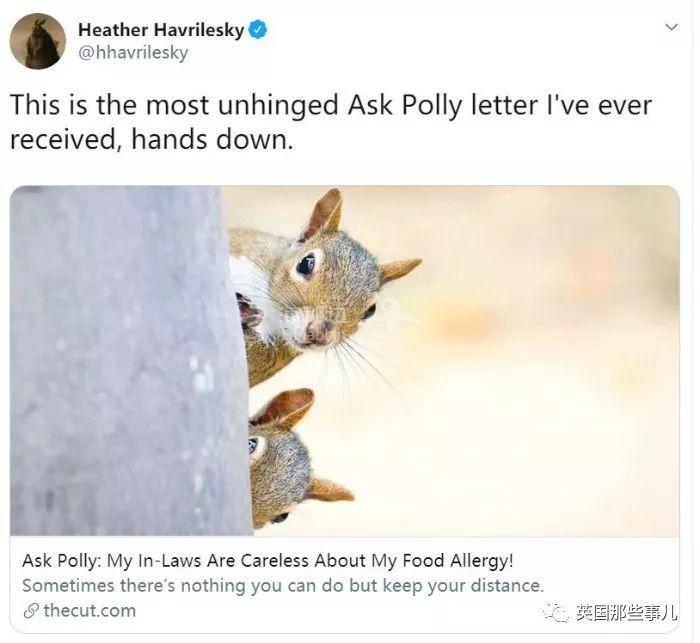This screenshot has height=643, width=700.
Task: Expand the tweet options chevron
Action: 671,27
